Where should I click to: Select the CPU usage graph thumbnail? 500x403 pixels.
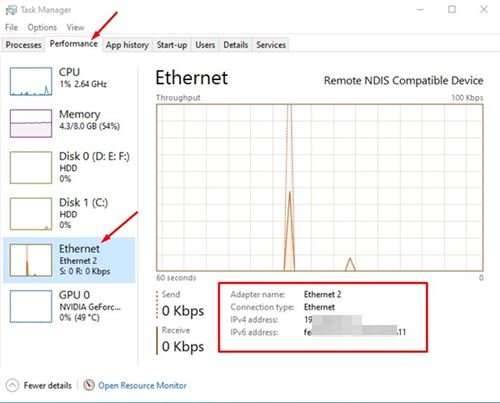click(x=31, y=81)
